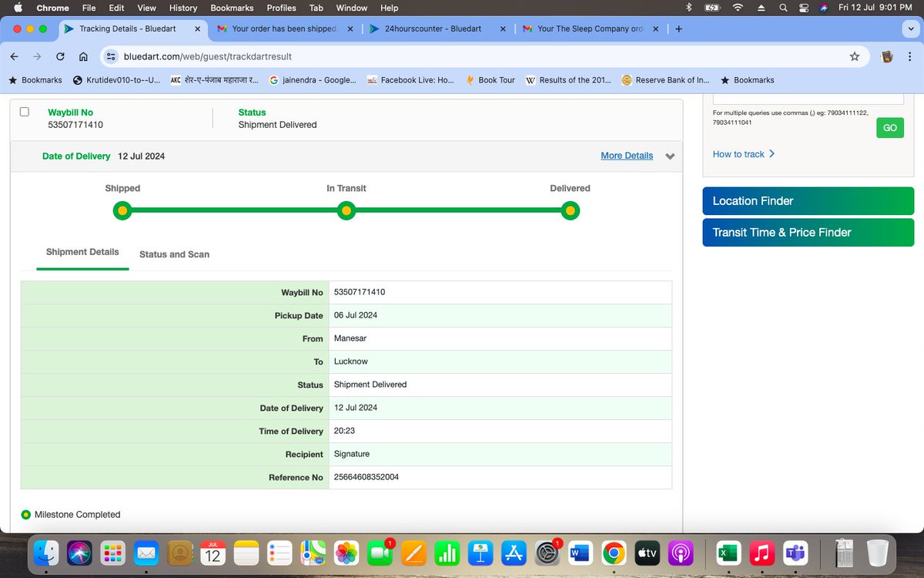Open the Apple menu
Image resolution: width=924 pixels, height=578 pixels.
coord(18,8)
